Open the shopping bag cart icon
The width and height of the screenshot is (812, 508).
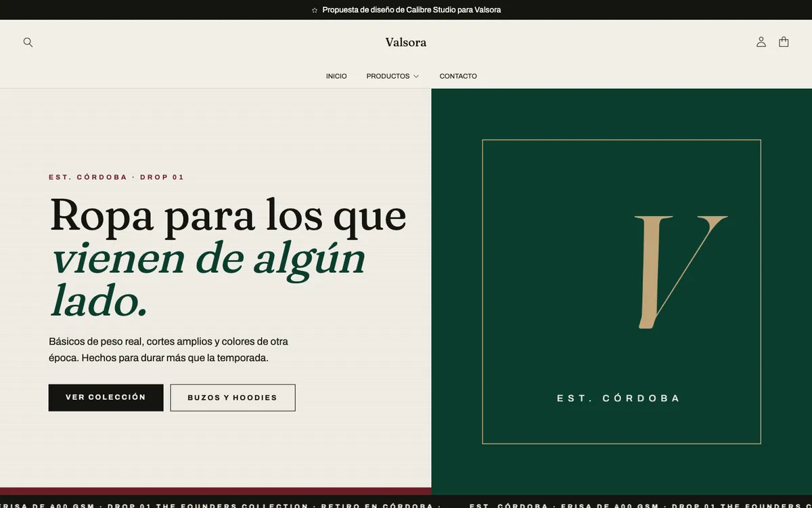point(784,42)
